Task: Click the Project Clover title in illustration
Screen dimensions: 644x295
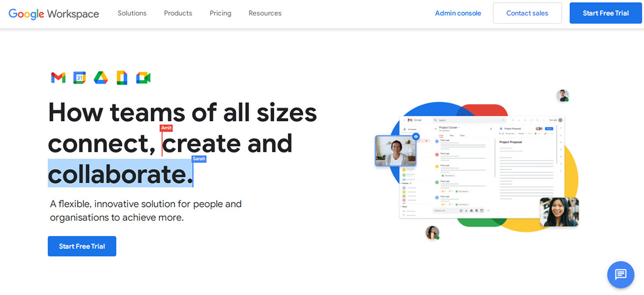Action: (x=449, y=128)
